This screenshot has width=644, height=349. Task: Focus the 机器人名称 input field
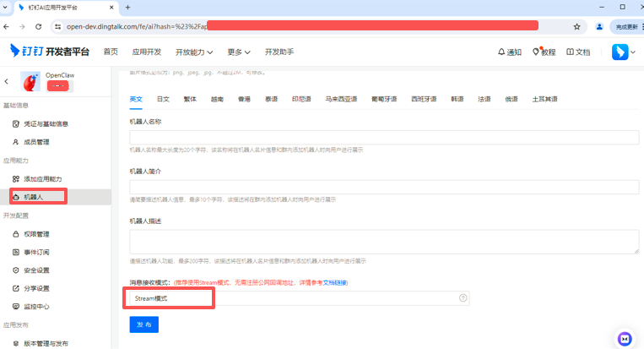(384, 137)
